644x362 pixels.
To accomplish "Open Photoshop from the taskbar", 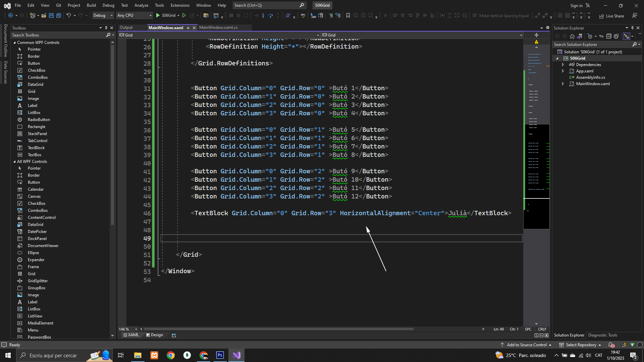I will click(x=220, y=355).
